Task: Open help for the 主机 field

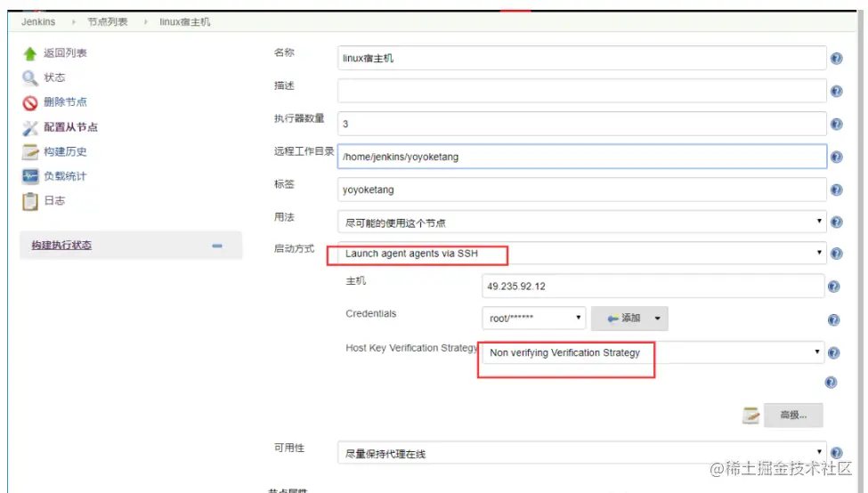Action: pos(833,287)
